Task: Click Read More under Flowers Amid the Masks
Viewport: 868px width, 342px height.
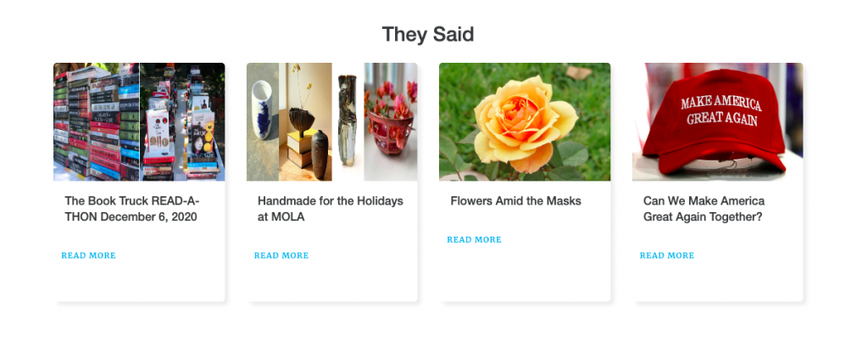Action: [474, 240]
